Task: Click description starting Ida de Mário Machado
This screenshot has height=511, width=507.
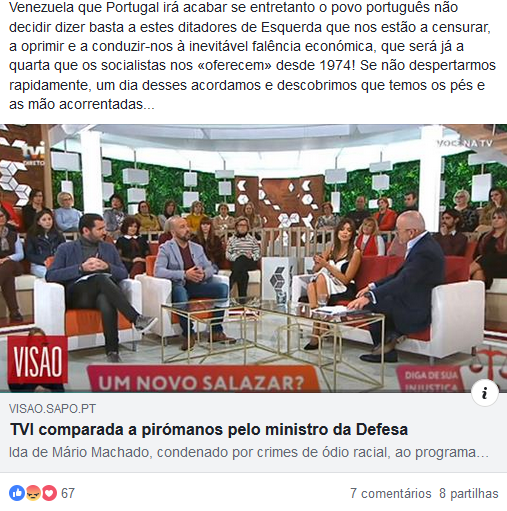Action: (x=249, y=452)
